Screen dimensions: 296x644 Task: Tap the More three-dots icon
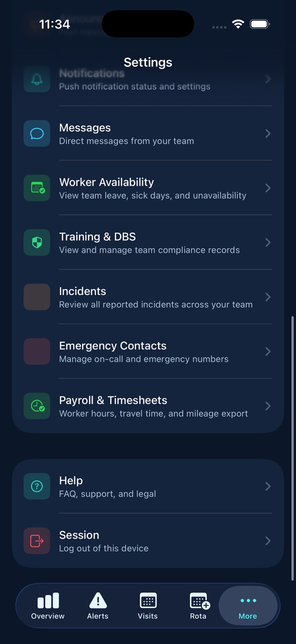coord(248,601)
